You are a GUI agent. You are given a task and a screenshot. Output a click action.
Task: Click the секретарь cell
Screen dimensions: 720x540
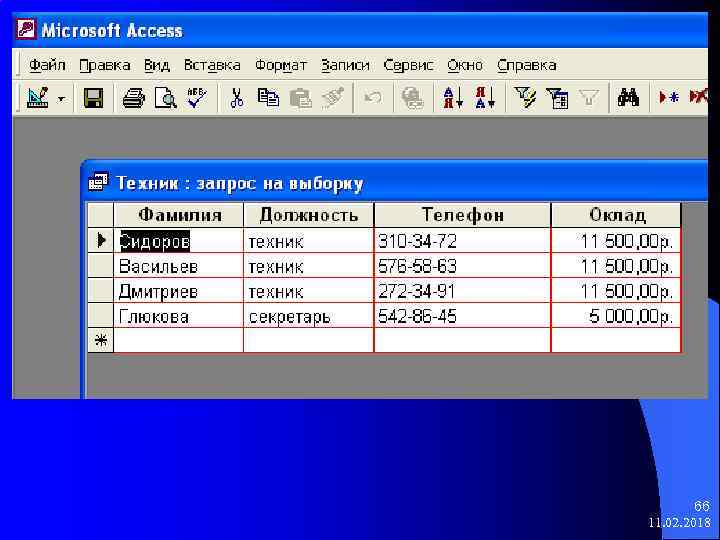click(x=309, y=316)
